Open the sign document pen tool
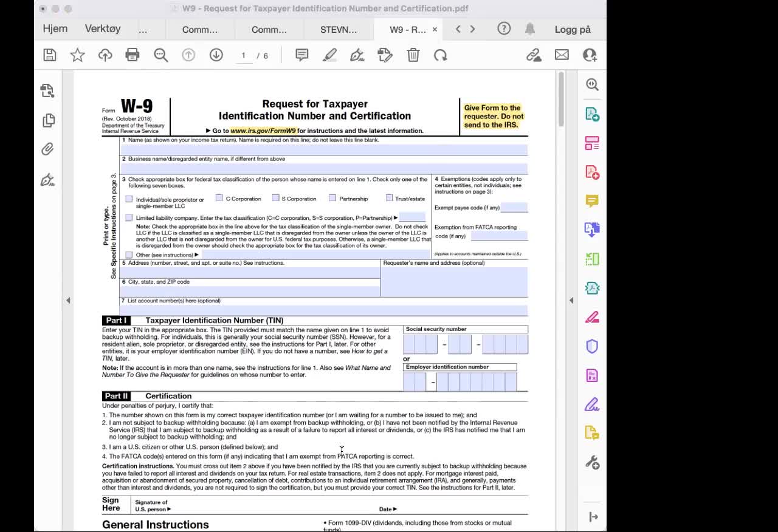 [357, 55]
